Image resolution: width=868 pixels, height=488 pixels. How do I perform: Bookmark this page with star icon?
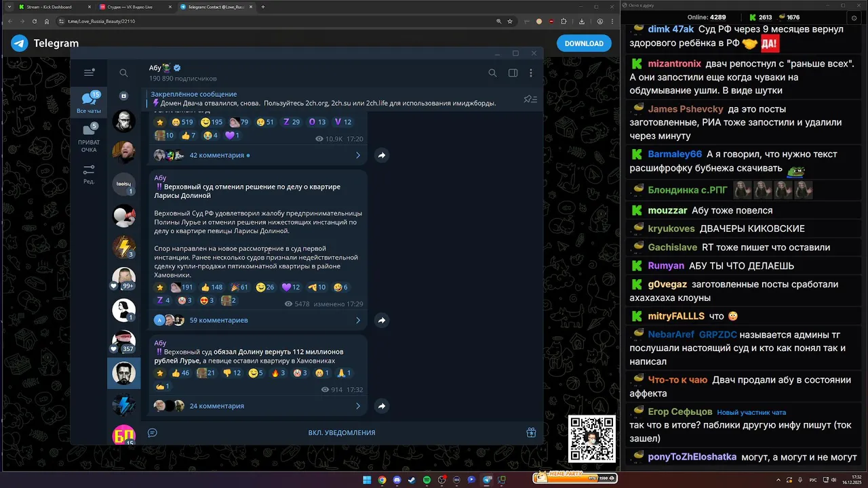pyautogui.click(x=510, y=21)
